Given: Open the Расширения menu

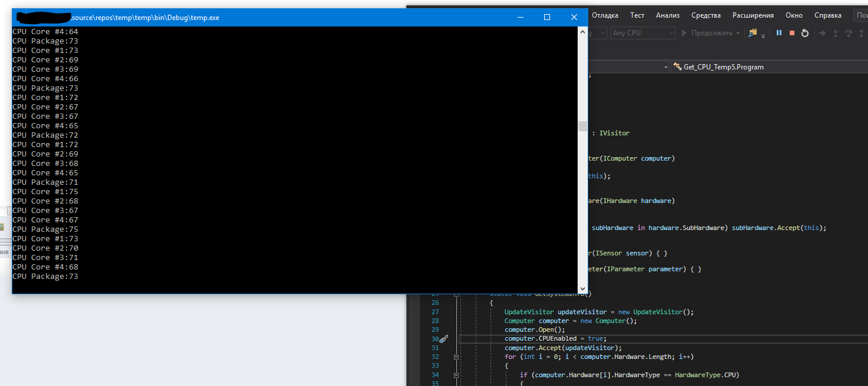Looking at the screenshot, I should click(x=753, y=15).
